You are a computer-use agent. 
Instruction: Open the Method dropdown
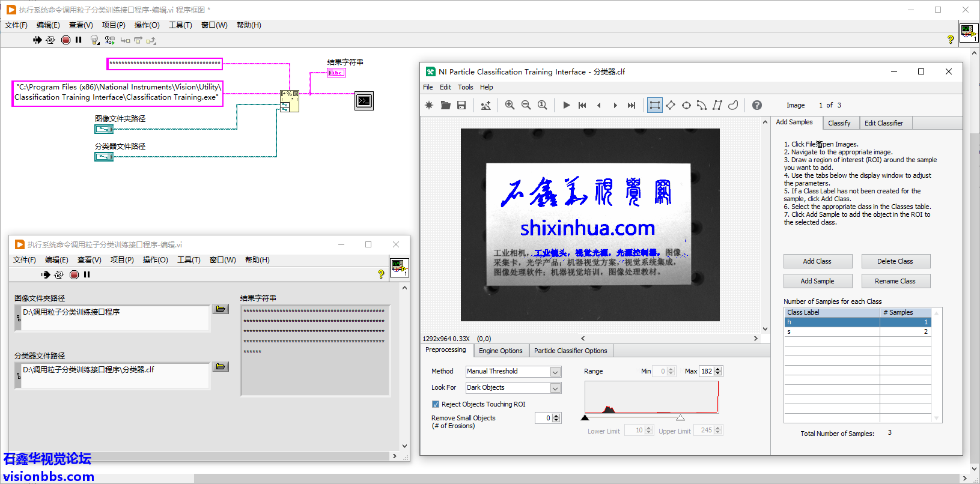(555, 372)
